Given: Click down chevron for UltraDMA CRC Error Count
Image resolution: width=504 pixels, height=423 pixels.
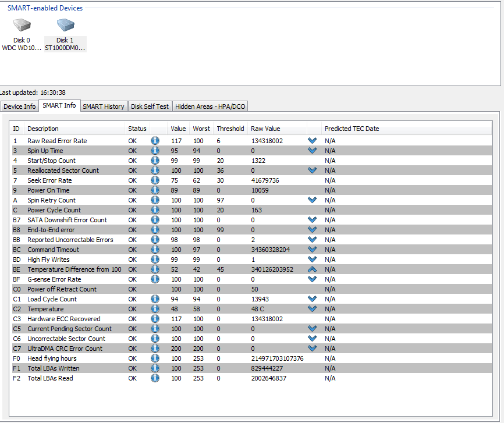Looking at the screenshot, I should click(312, 348).
